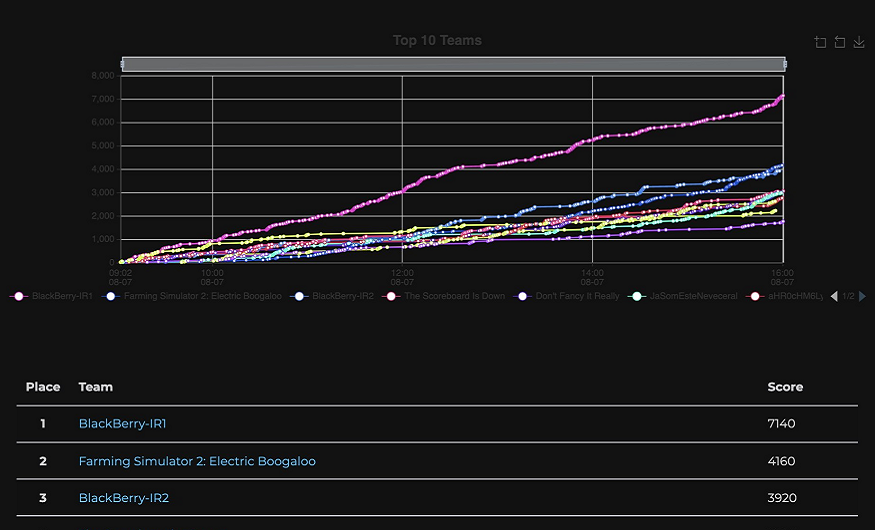Viewport: 875px width, 530px height.
Task: Click the Place column header
Action: click(x=43, y=387)
